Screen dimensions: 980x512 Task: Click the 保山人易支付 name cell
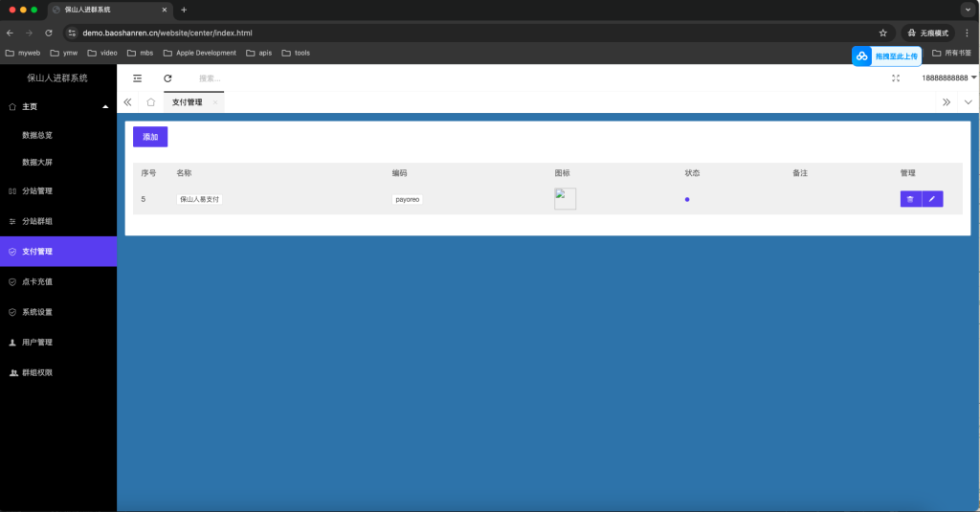click(199, 199)
